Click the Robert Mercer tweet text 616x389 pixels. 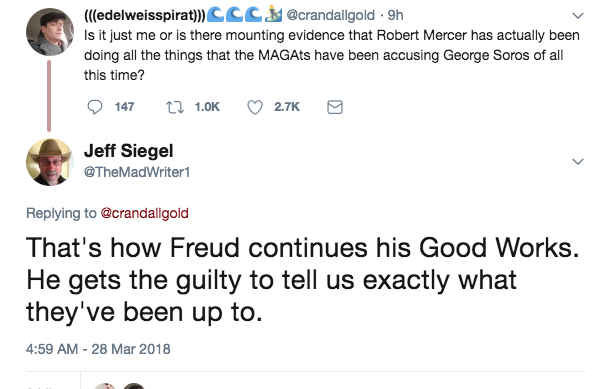click(332, 55)
